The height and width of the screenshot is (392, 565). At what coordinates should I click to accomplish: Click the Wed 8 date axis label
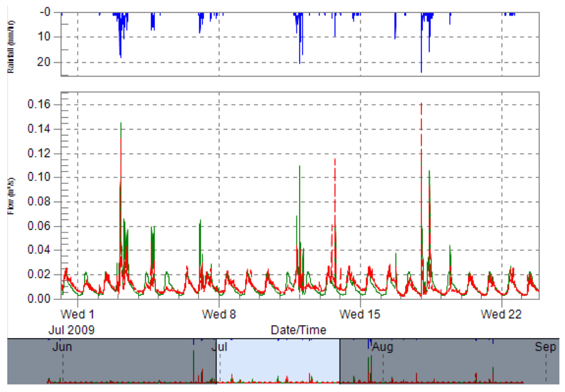tap(219, 314)
